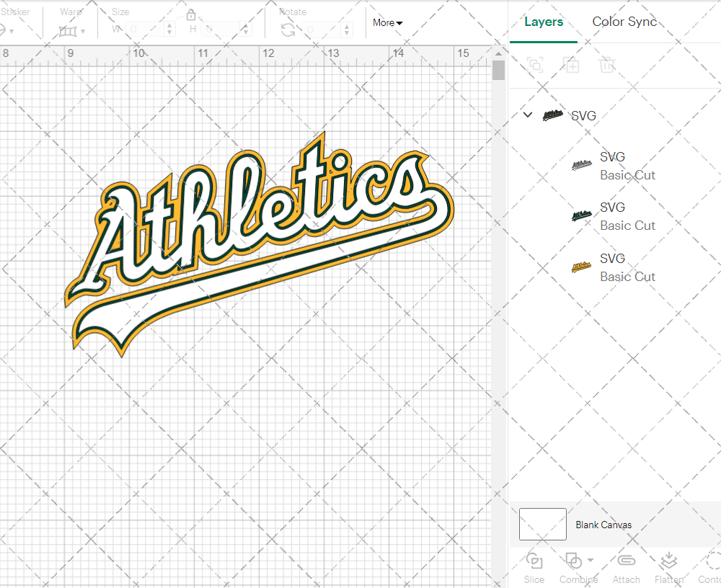Toggle the aspect ratio lock icon
Image resolution: width=721 pixels, height=588 pixels.
[x=191, y=16]
